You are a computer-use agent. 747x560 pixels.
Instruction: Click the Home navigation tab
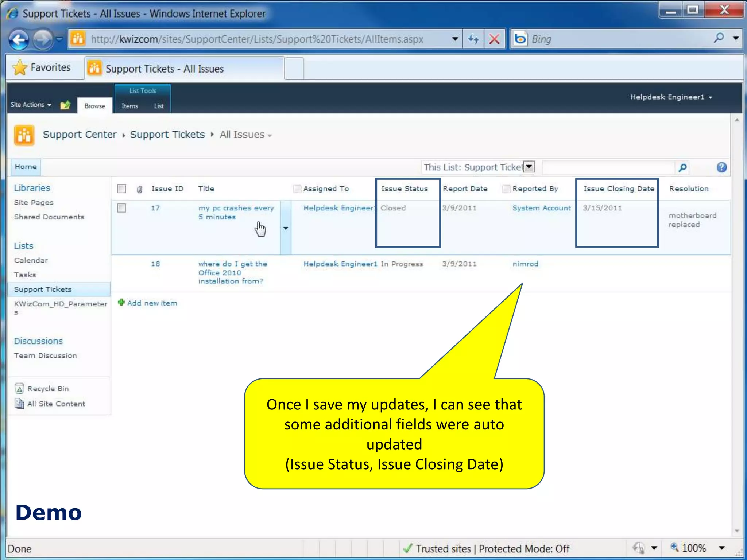(x=26, y=167)
